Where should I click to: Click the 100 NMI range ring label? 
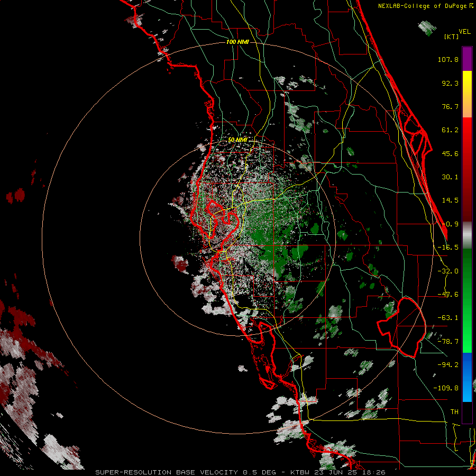tap(237, 42)
